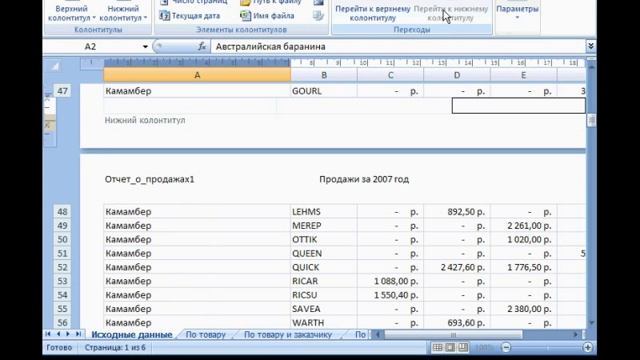The image size is (640, 360).
Task: Insert Число страниц element
Action: 193,2
